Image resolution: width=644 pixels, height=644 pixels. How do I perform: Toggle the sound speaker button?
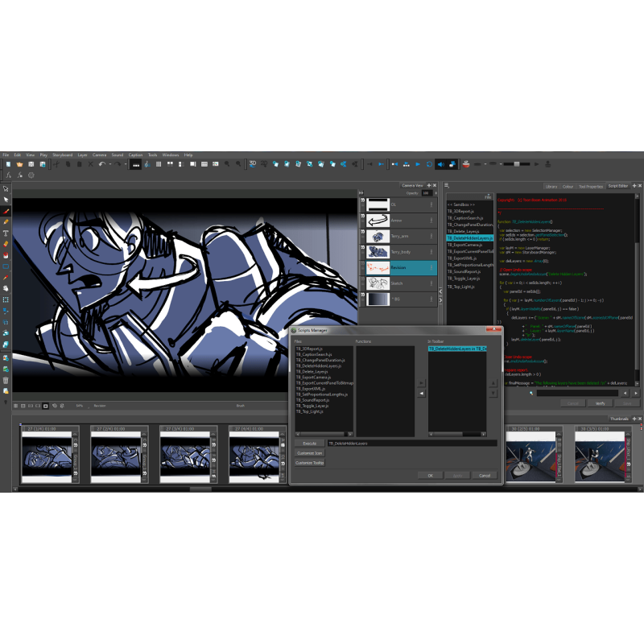440,163
